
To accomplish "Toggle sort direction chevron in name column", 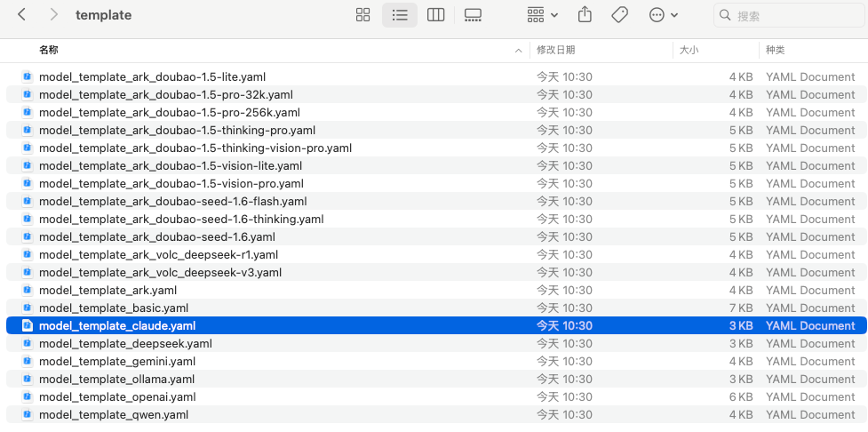I will (519, 51).
